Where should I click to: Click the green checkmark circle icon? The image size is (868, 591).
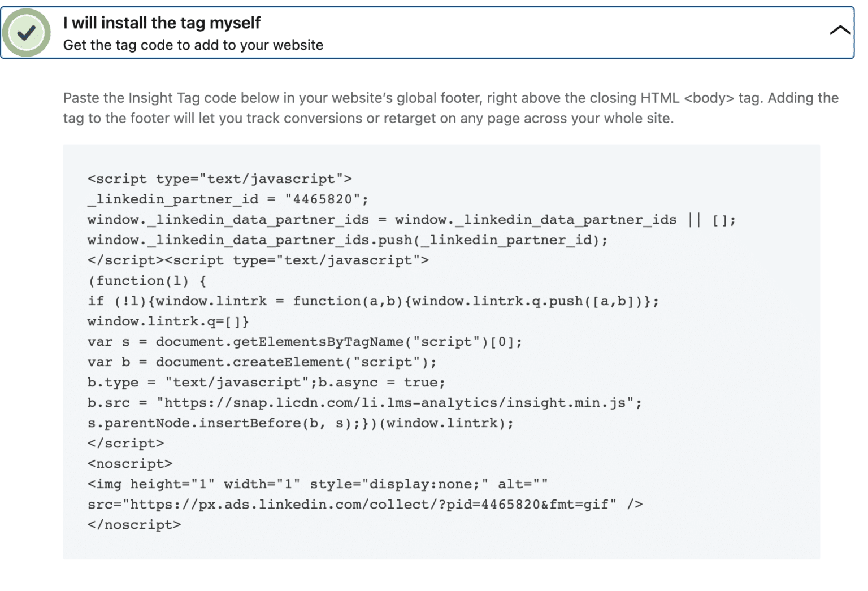point(27,32)
